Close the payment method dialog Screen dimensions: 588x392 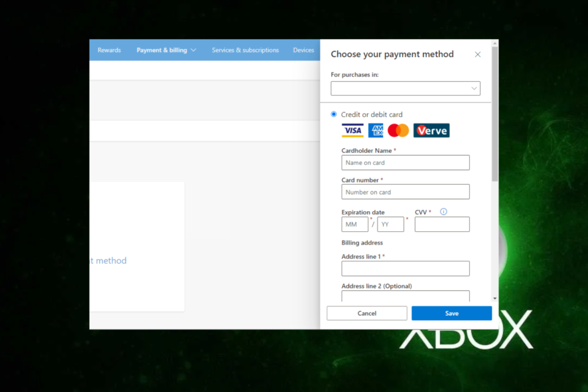tap(477, 54)
